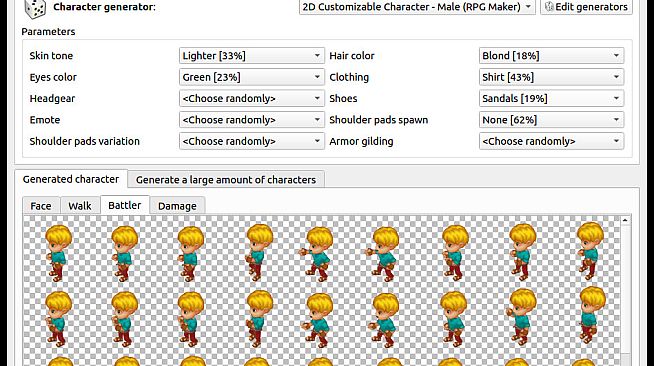The width and height of the screenshot is (654, 366).
Task: Select the Battler tab
Action: click(125, 205)
